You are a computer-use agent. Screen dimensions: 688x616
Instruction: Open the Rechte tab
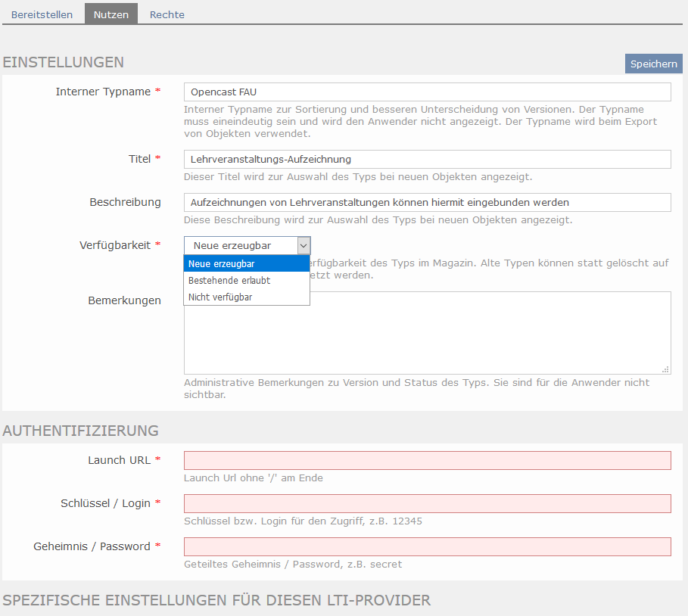pos(167,14)
